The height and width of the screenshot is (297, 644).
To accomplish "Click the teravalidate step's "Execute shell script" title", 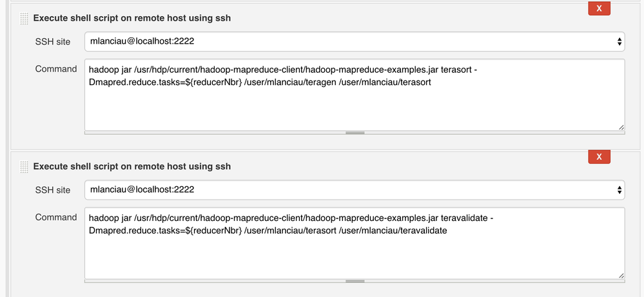I will pos(132,166).
